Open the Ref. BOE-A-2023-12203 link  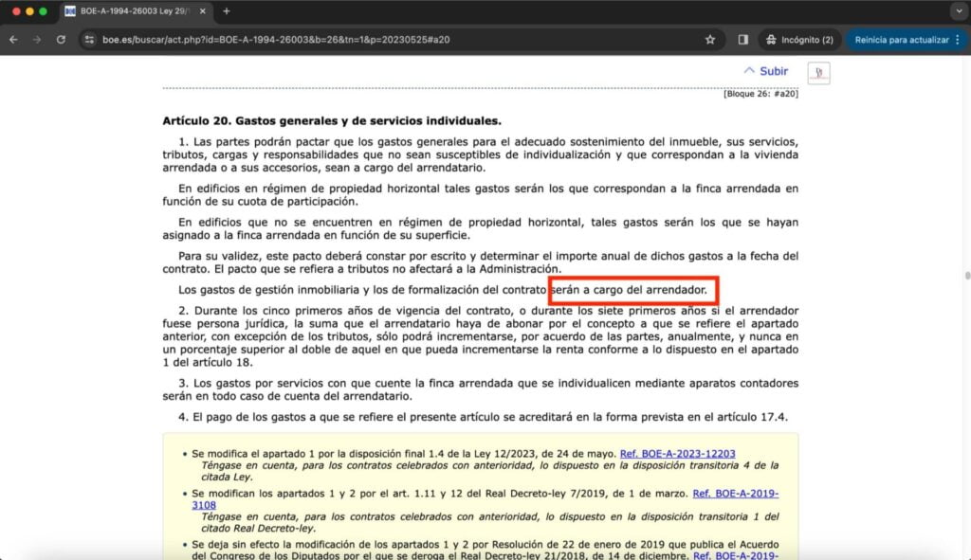677,454
